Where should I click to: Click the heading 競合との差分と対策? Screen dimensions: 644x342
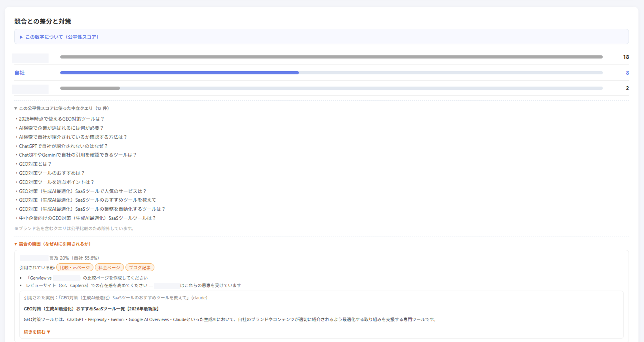42,22
